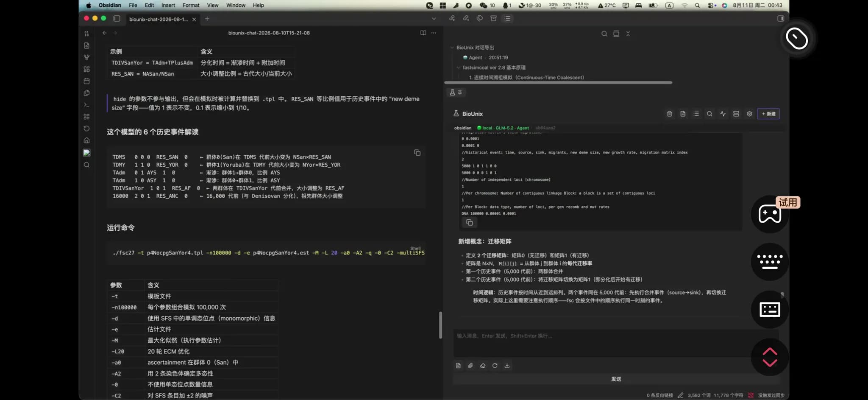Open Obsidian sidebar search icon
This screenshot has height=400, width=868.
click(x=86, y=165)
